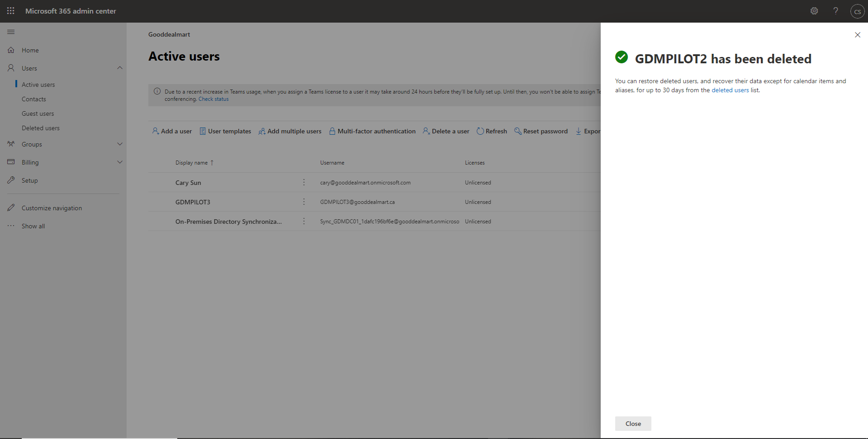Click Show all in navigation

(33, 226)
